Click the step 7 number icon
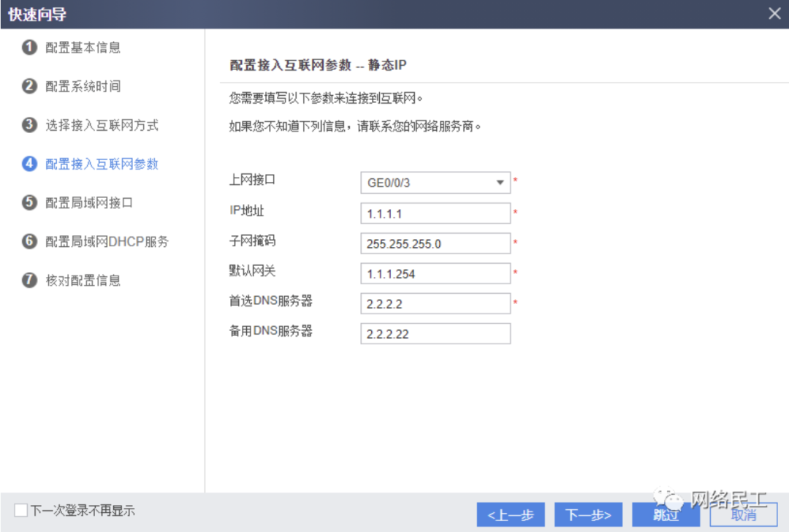 (29, 280)
